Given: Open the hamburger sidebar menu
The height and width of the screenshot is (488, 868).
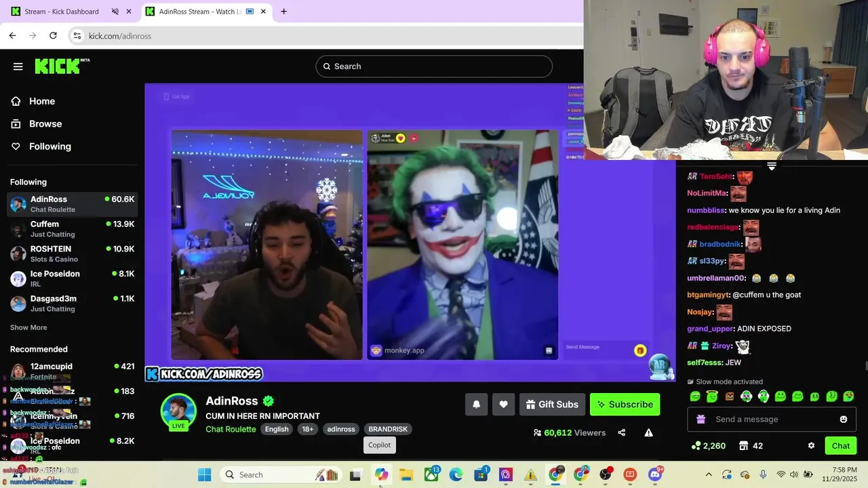Looking at the screenshot, I should tap(18, 66).
